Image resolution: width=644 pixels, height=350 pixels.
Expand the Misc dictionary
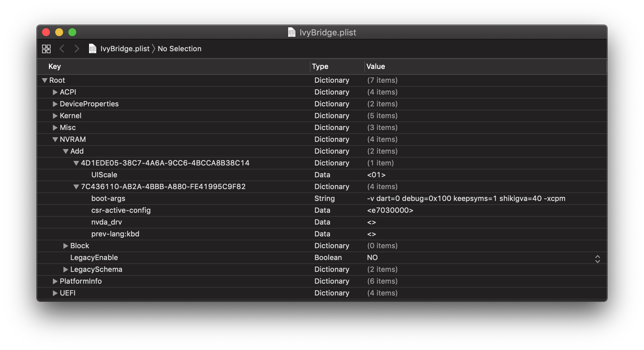click(55, 128)
